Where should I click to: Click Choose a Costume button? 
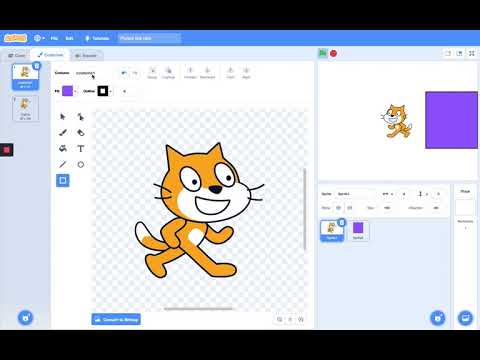pyautogui.click(x=25, y=318)
